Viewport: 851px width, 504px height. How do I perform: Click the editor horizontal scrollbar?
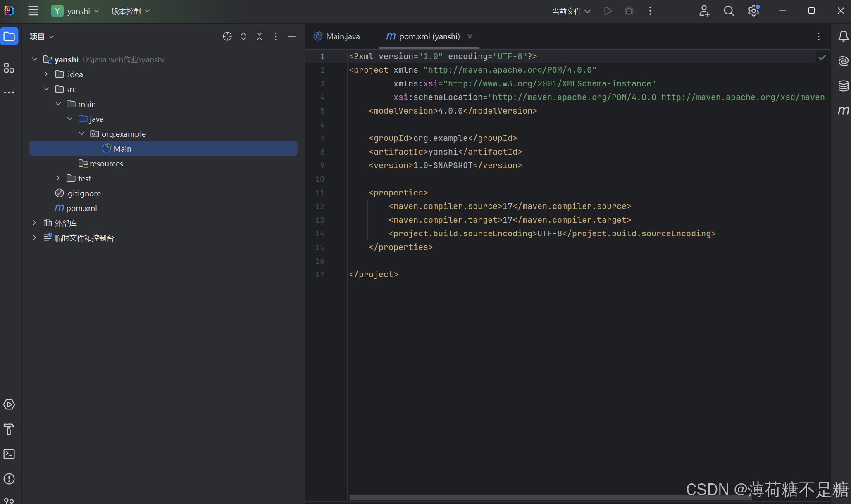click(x=550, y=497)
